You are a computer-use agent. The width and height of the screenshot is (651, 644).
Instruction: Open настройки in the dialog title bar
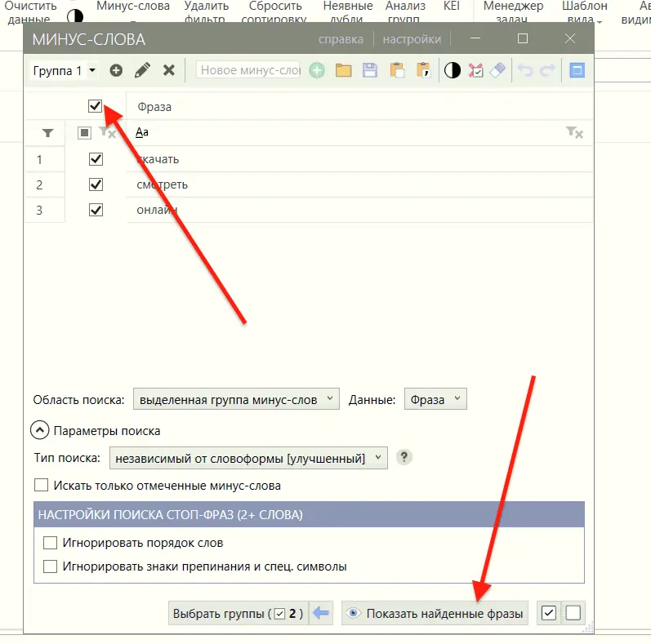pyautogui.click(x=412, y=39)
